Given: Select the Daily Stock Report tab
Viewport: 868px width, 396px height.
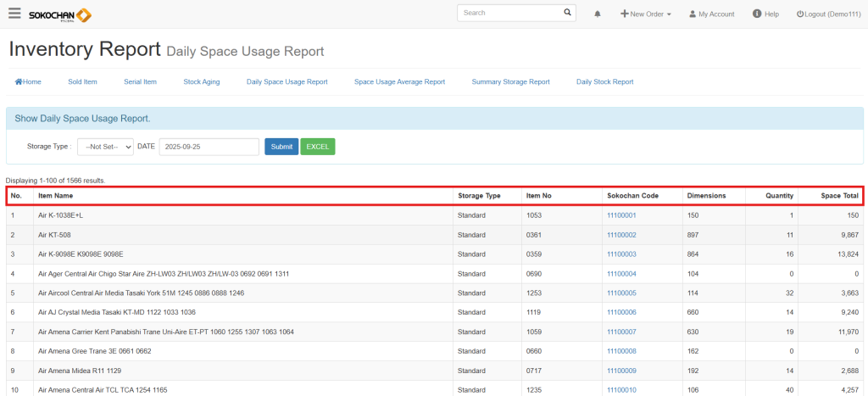Looking at the screenshot, I should click(604, 82).
